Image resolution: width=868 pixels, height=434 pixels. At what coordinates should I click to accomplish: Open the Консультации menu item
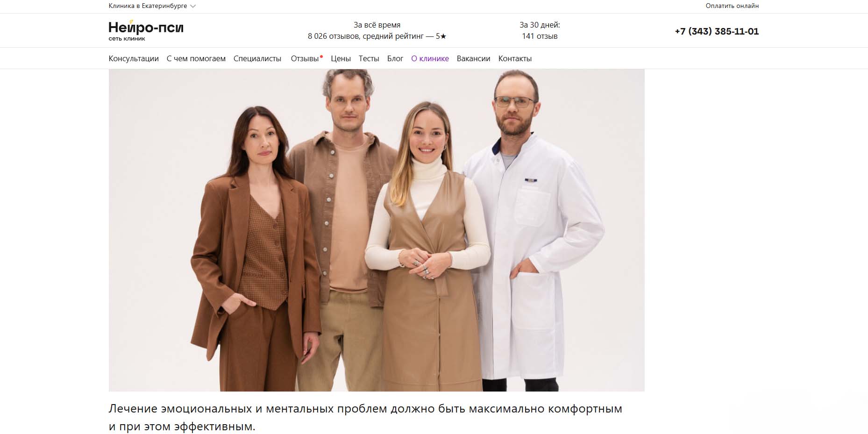[x=134, y=58]
